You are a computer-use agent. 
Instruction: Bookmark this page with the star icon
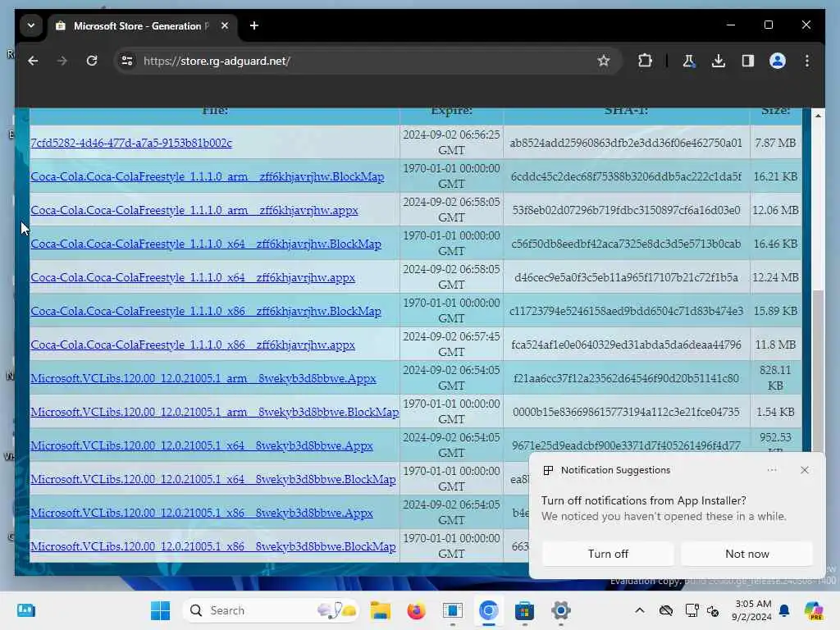pyautogui.click(x=604, y=61)
